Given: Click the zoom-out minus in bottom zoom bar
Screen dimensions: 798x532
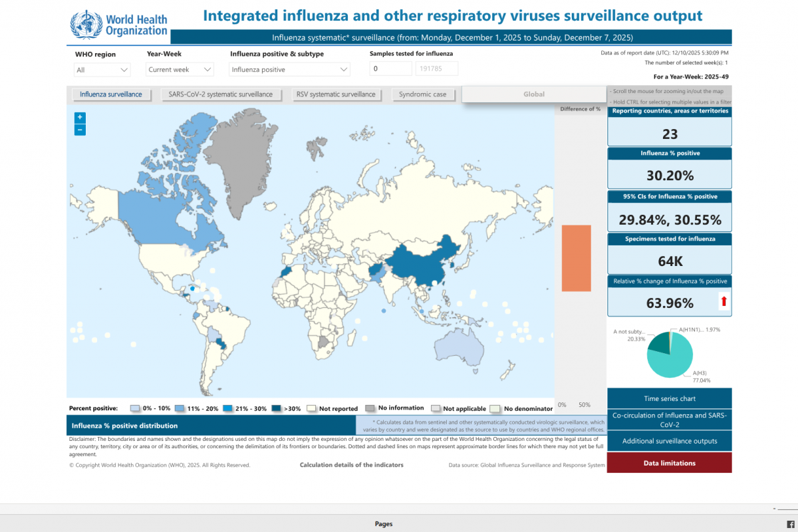Looking at the screenshot, I should (775, 509).
